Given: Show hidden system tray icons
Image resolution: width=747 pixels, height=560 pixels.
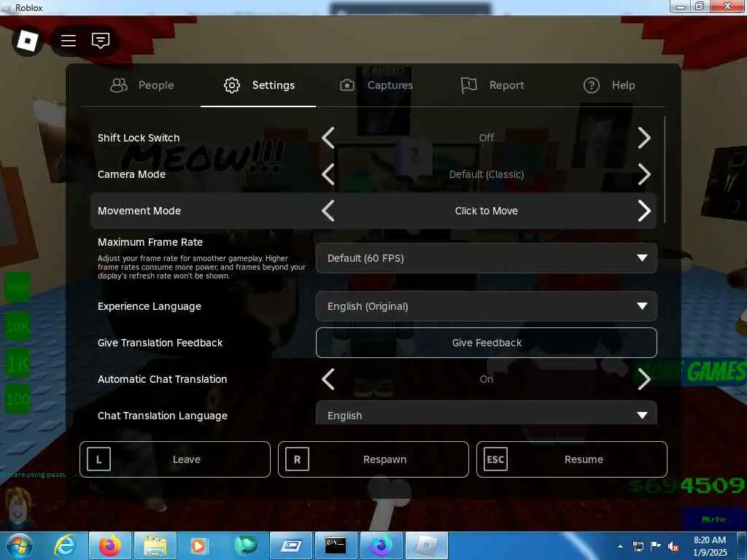Looking at the screenshot, I should point(620,546).
